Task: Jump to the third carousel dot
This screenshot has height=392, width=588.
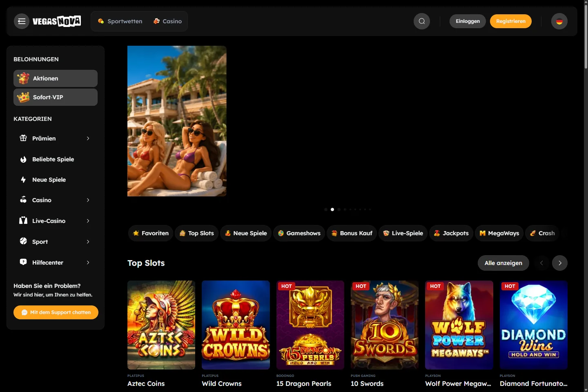Action: [x=339, y=209]
